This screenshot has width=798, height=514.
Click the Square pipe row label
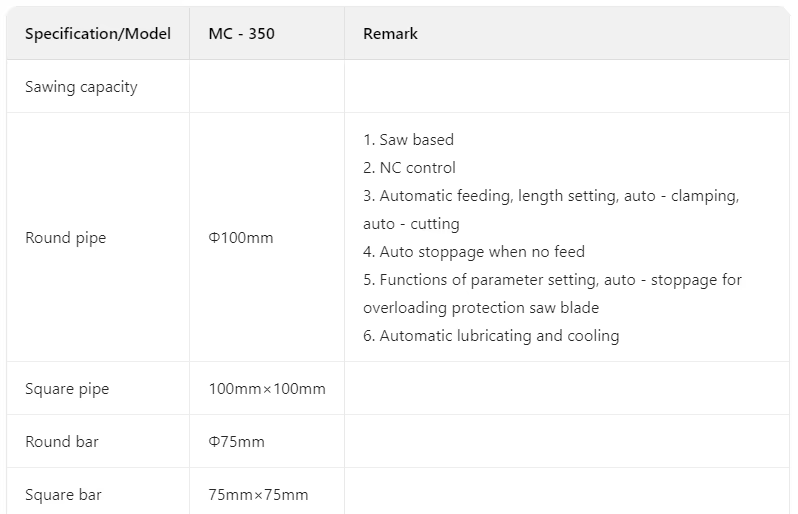pos(67,389)
